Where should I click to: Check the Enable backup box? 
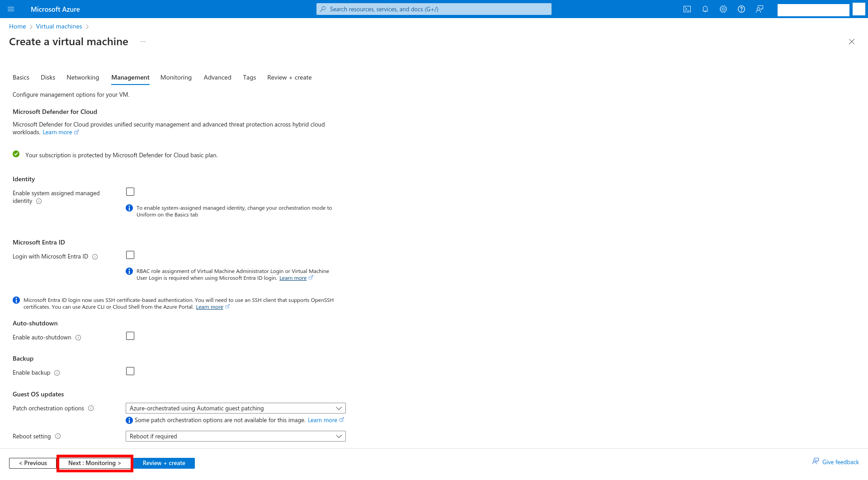tap(130, 371)
